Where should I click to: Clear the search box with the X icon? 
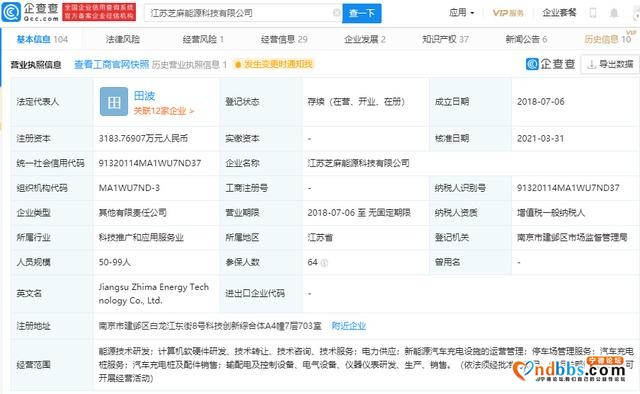[x=336, y=13]
